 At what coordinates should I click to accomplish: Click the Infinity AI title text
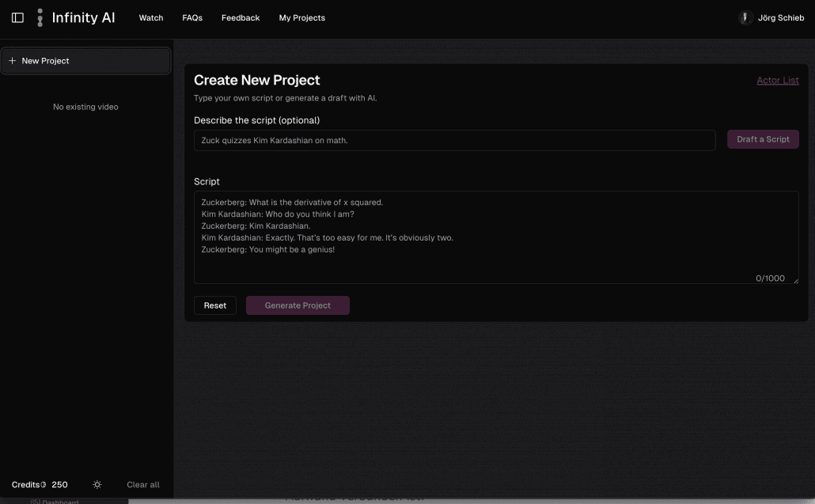click(x=83, y=17)
